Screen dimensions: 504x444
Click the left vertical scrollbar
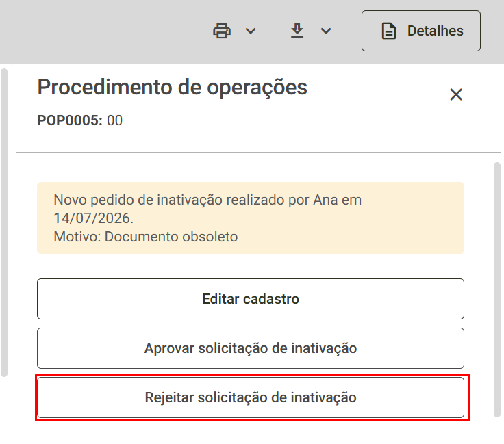[4, 222]
